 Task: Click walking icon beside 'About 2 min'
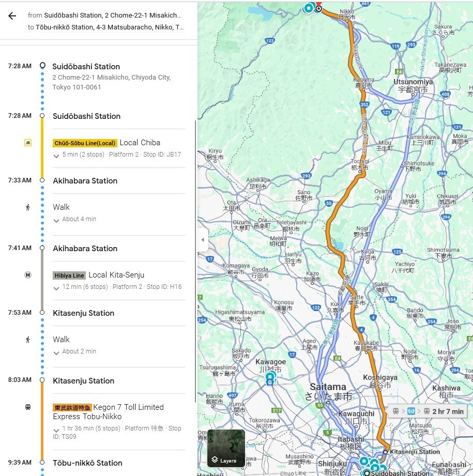[x=27, y=340]
